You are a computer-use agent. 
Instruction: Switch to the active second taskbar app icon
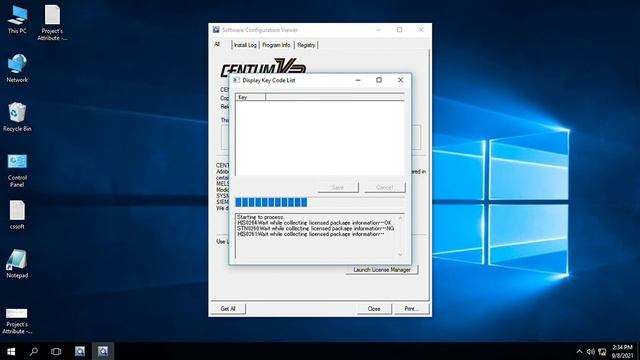click(x=103, y=351)
